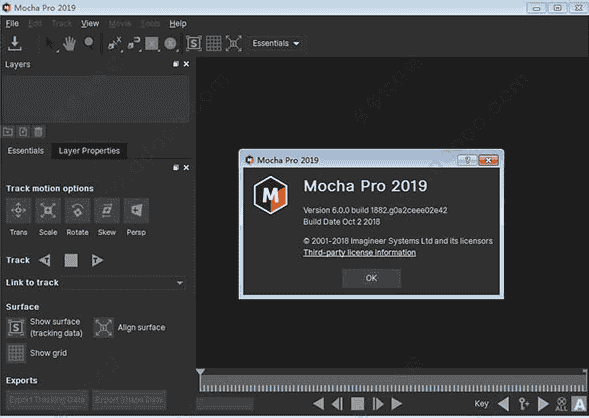Viewport: 589px width, 418px height.
Task: Click the dialog help question button
Action: [467, 160]
